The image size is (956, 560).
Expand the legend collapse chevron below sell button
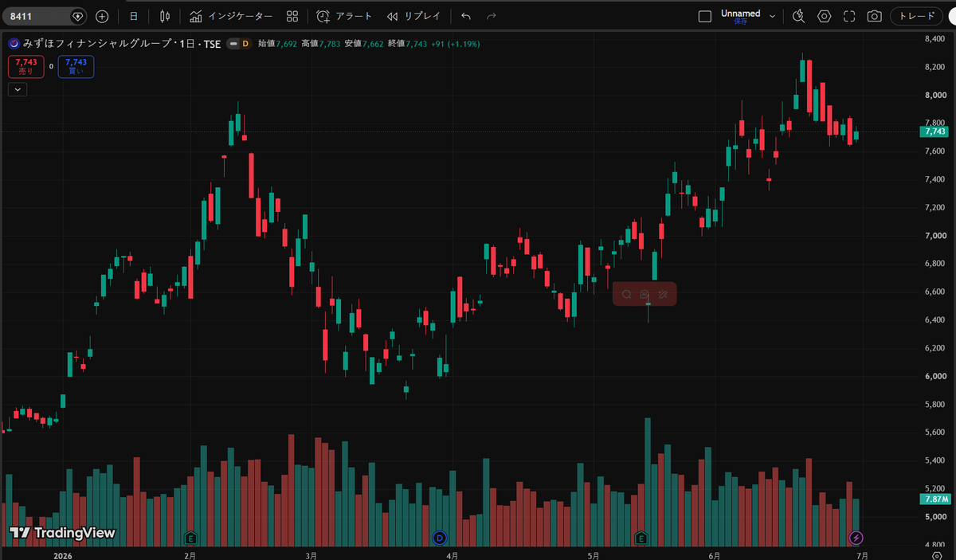click(18, 89)
